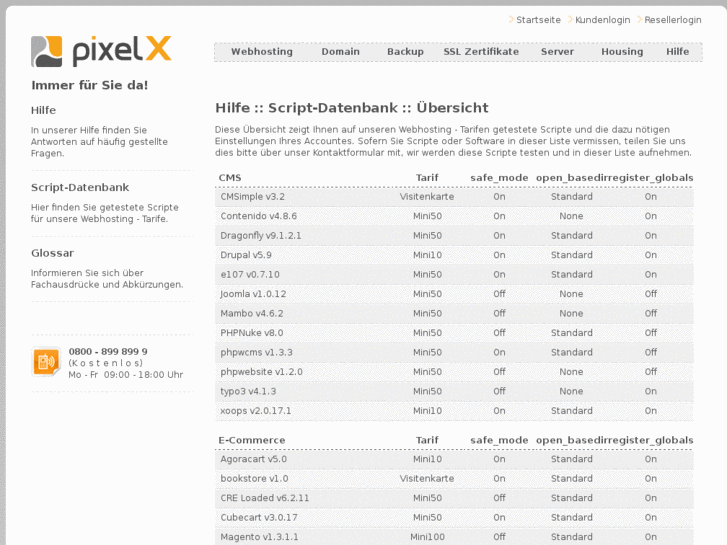The width and height of the screenshot is (727, 545).
Task: Click the Script-Datenbank sidebar heading
Action: 80,187
